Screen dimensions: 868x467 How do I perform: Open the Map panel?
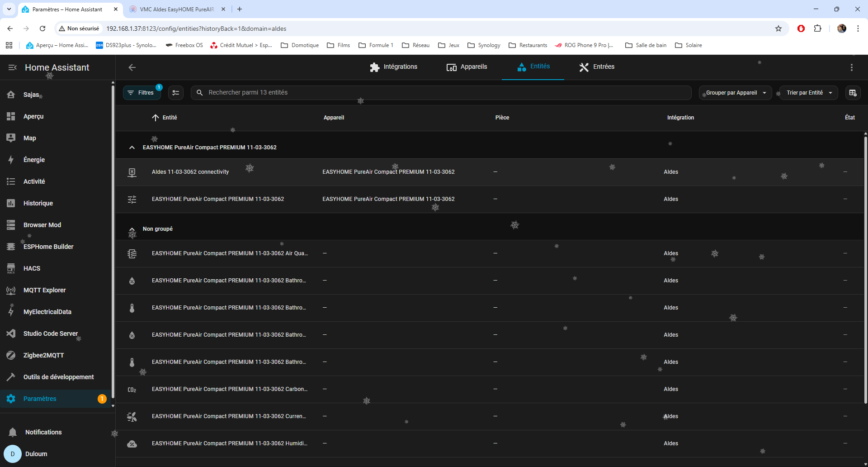click(x=55, y=138)
